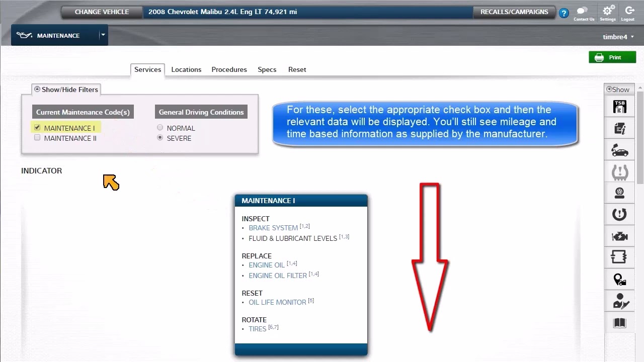This screenshot has width=644, height=362.
Task: Select NORMAL driving conditions radio button
Action: [x=160, y=128]
